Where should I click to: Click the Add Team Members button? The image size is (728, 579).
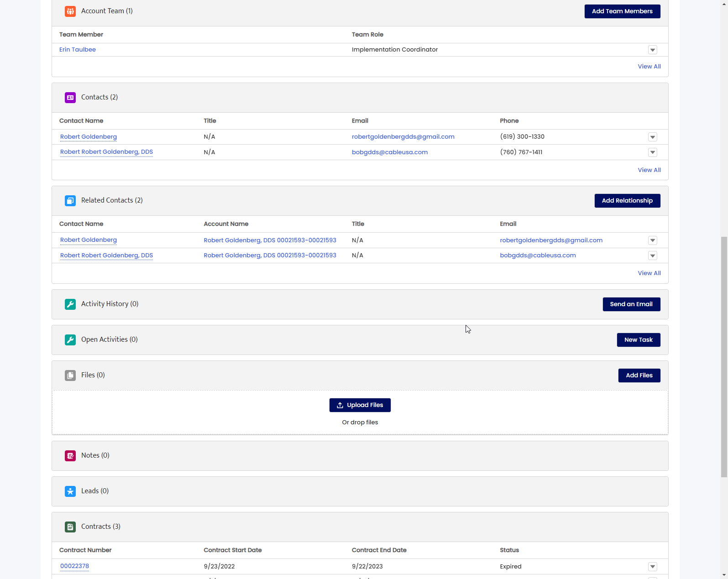coord(622,11)
